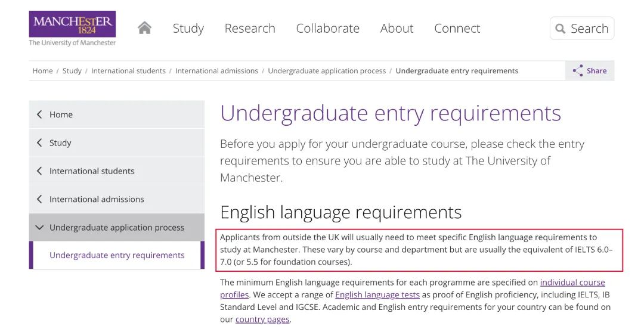The width and height of the screenshot is (644, 335).
Task: Open International admissions sidebar item
Action: 117,199
